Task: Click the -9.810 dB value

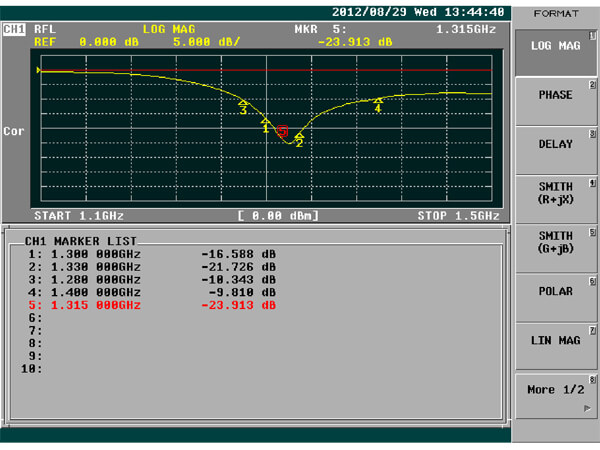Action: pos(242,292)
